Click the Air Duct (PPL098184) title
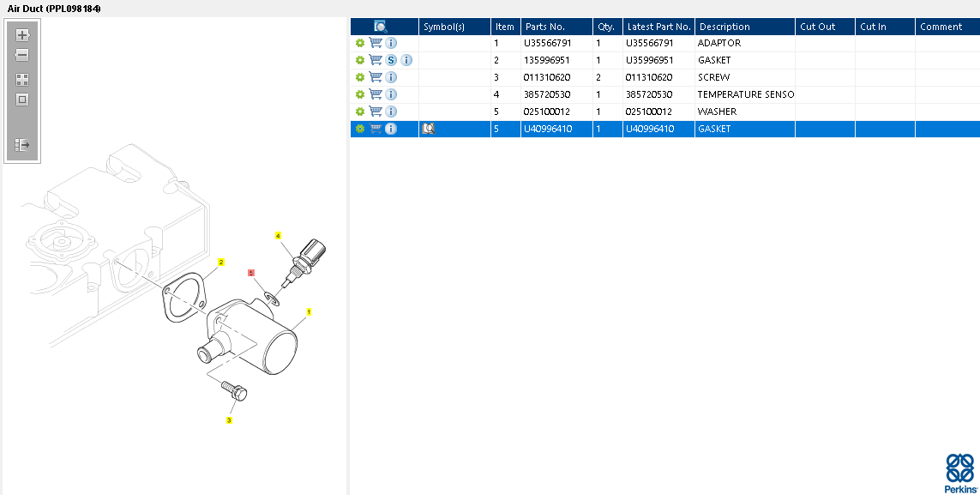 tap(54, 9)
